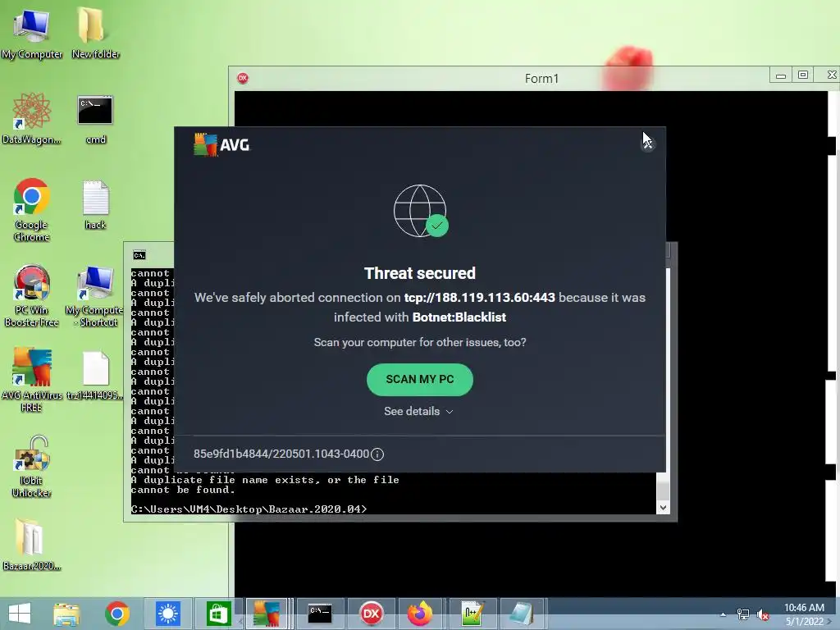
Task: Open My Computer desktop icon
Action: [32, 34]
